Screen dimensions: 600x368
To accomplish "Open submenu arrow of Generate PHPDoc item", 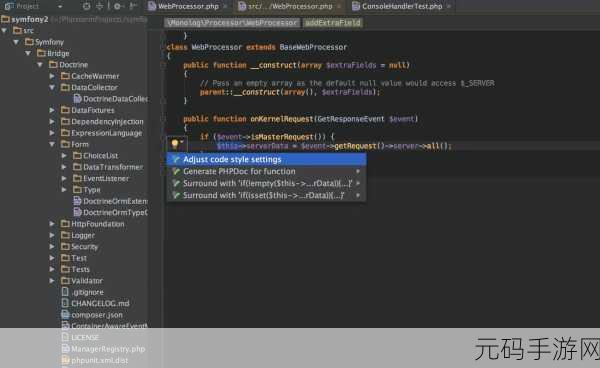I will tap(358, 172).
